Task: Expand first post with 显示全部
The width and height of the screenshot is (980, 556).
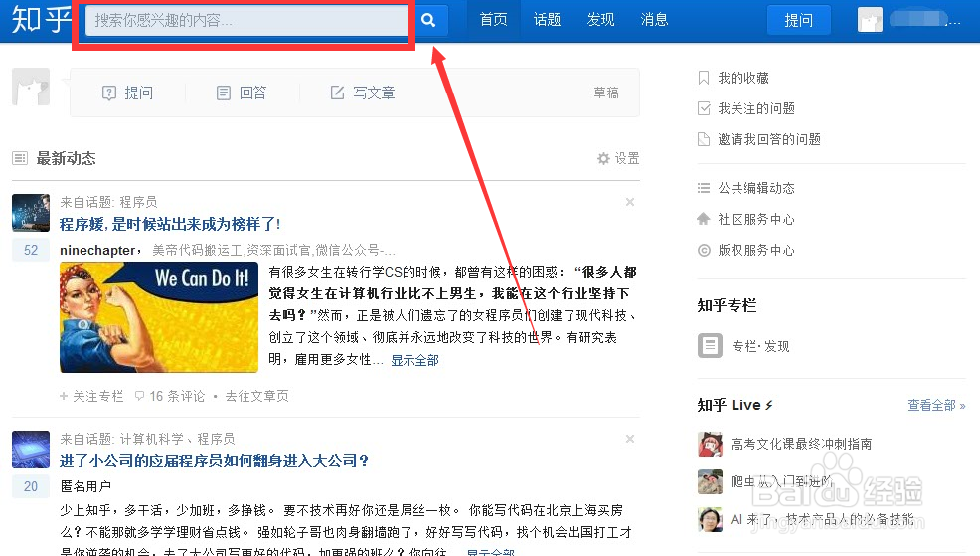Action: 415,360
